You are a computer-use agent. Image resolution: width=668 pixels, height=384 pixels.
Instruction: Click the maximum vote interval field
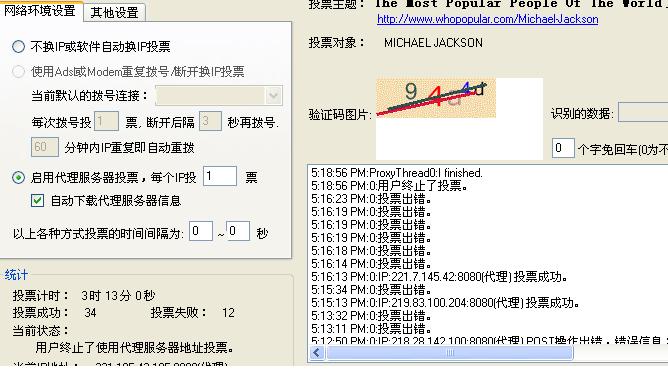238,231
